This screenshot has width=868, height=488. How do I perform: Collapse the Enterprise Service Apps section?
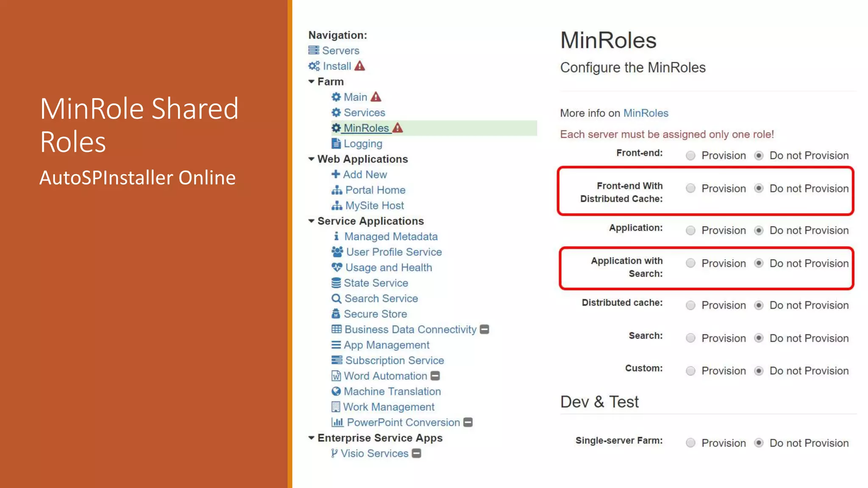[x=312, y=438]
